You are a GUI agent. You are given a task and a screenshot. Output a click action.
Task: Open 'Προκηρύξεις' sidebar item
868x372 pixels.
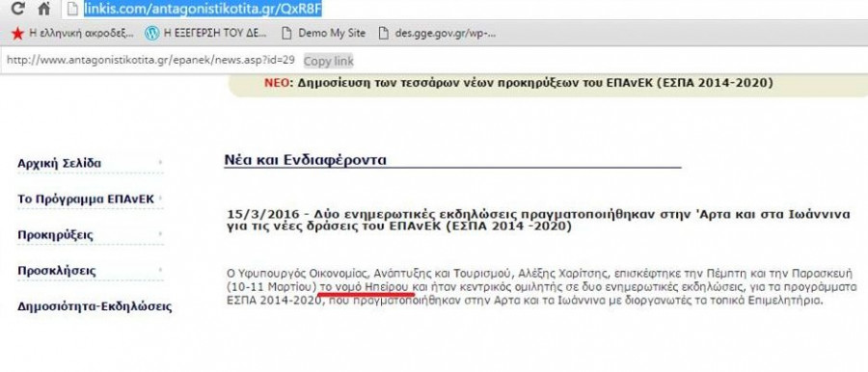[x=55, y=235]
